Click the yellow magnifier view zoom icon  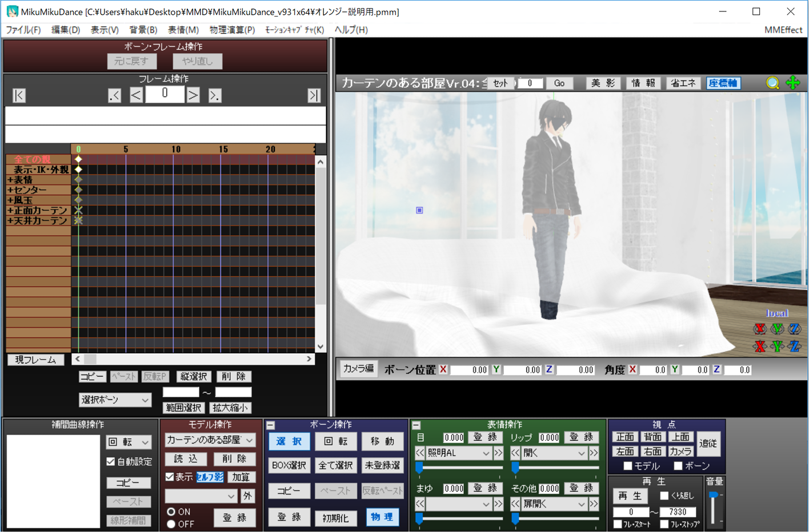point(772,83)
